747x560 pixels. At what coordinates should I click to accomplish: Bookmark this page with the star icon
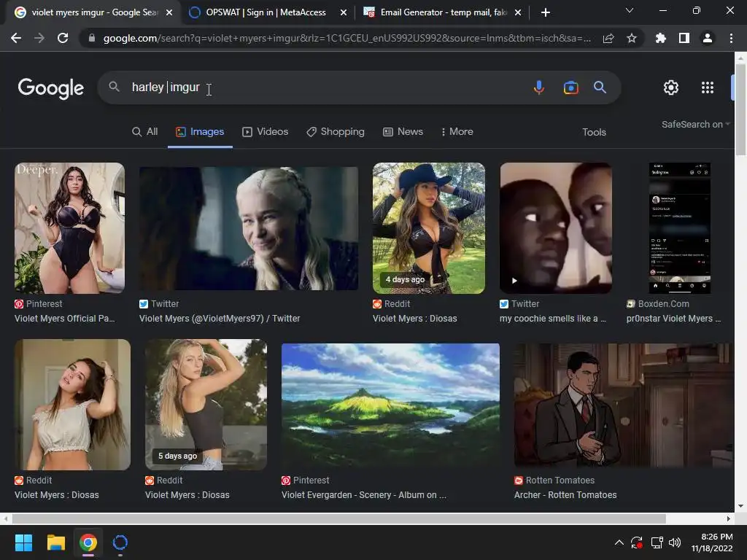(x=632, y=38)
